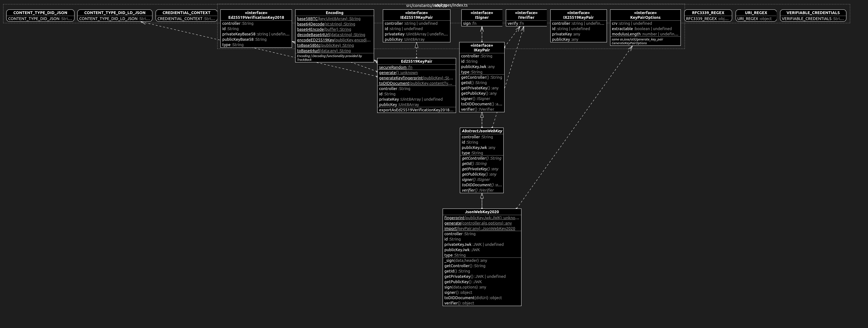
Task: Click the KeyPairOptions interface header
Action: pyautogui.click(x=645, y=15)
